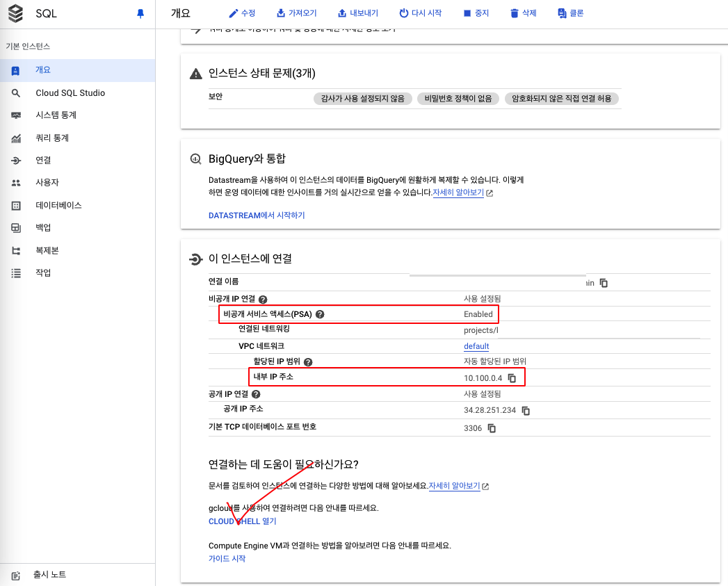This screenshot has height=586, width=728.
Task: Open BigQuery 자세히 알아보기 link
Action: tap(458, 193)
